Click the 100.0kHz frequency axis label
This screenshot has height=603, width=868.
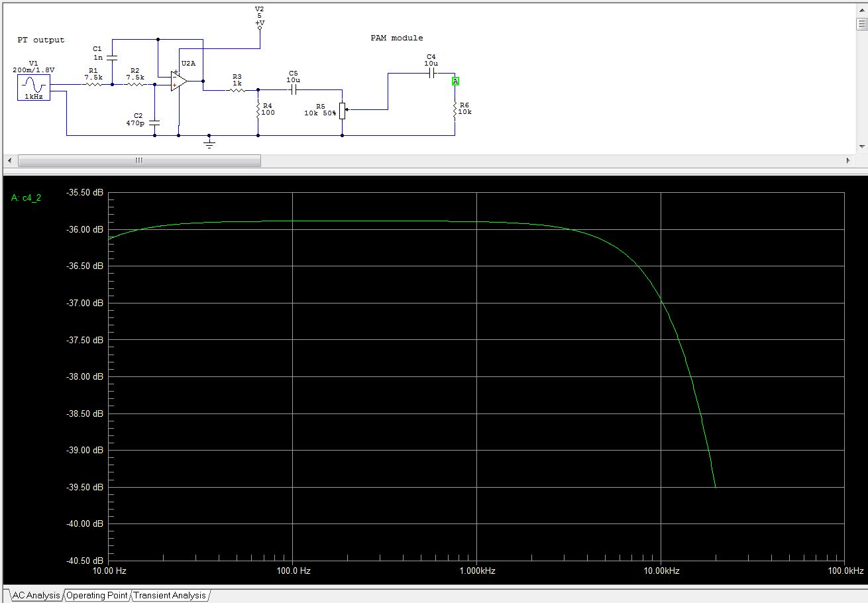pos(845,571)
